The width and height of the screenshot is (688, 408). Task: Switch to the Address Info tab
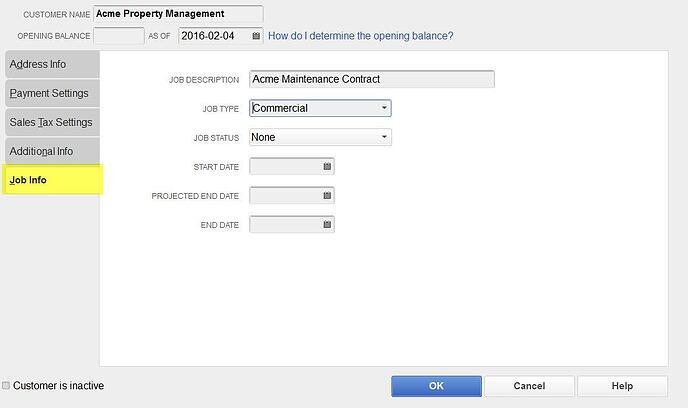[x=52, y=64]
